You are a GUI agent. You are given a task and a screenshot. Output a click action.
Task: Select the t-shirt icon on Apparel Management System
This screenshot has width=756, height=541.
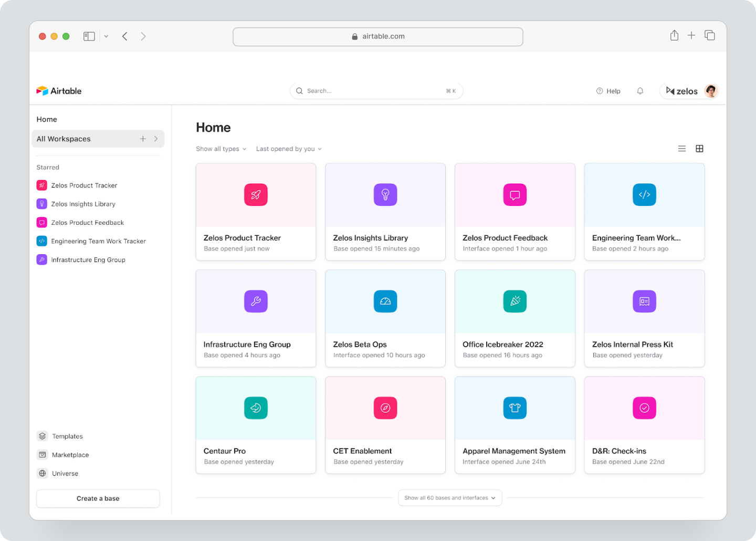514,408
